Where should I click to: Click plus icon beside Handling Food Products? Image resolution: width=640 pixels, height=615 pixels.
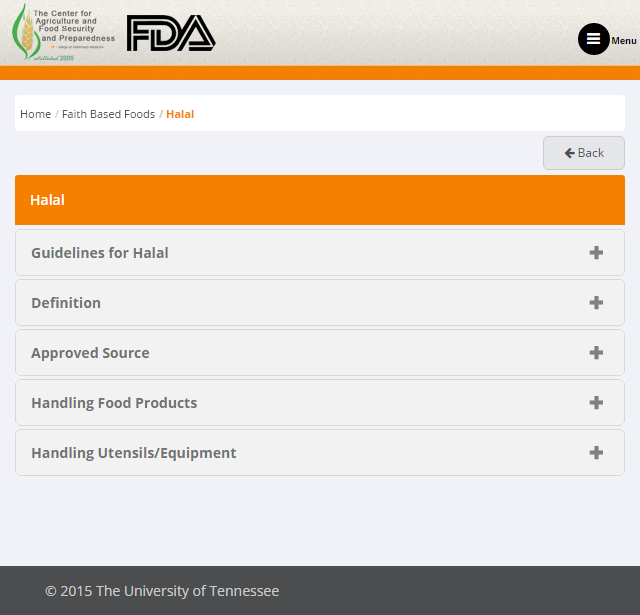596,403
